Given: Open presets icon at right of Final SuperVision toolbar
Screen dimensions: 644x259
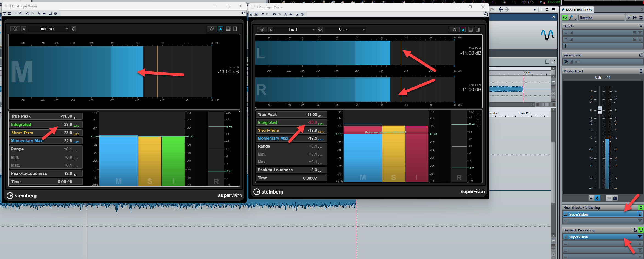Looking at the screenshot, I should pyautogui.click(x=243, y=13).
